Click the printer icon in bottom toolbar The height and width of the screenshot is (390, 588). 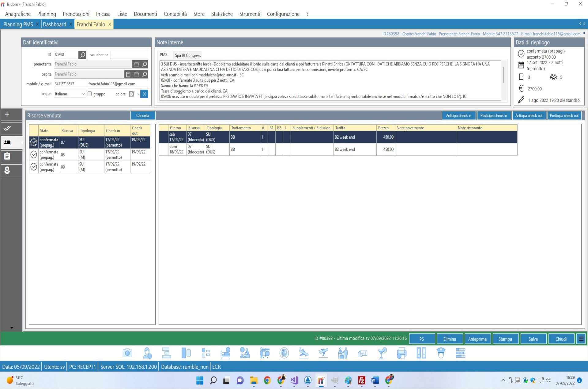(401, 353)
